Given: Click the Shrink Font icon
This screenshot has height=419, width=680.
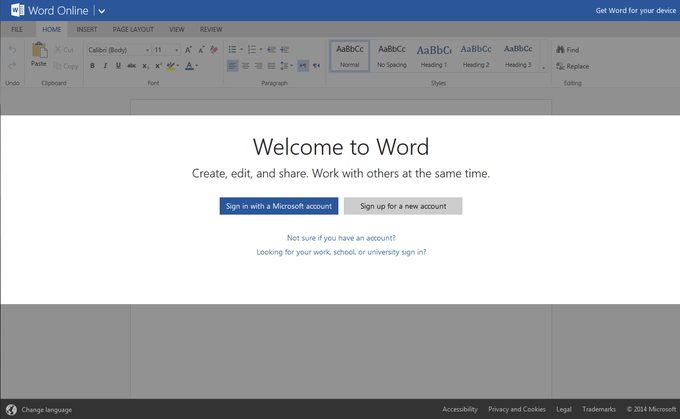Looking at the screenshot, I should pyautogui.click(x=201, y=50).
